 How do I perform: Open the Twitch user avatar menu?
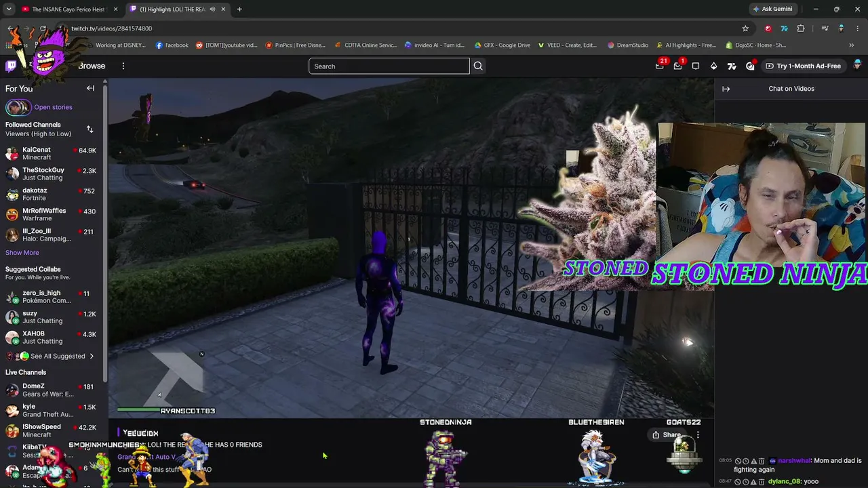[x=857, y=65]
